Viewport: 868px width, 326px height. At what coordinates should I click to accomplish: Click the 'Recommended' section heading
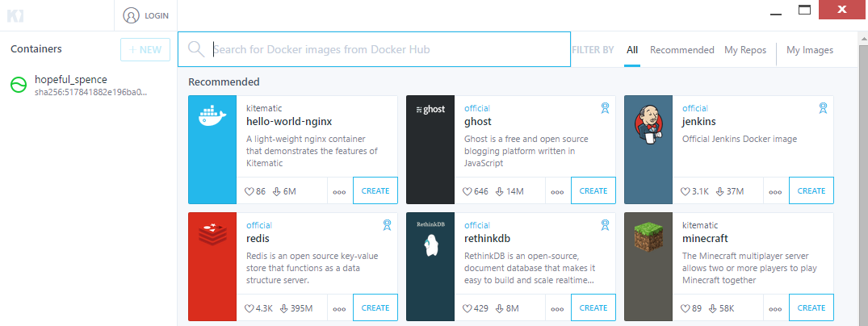224,82
